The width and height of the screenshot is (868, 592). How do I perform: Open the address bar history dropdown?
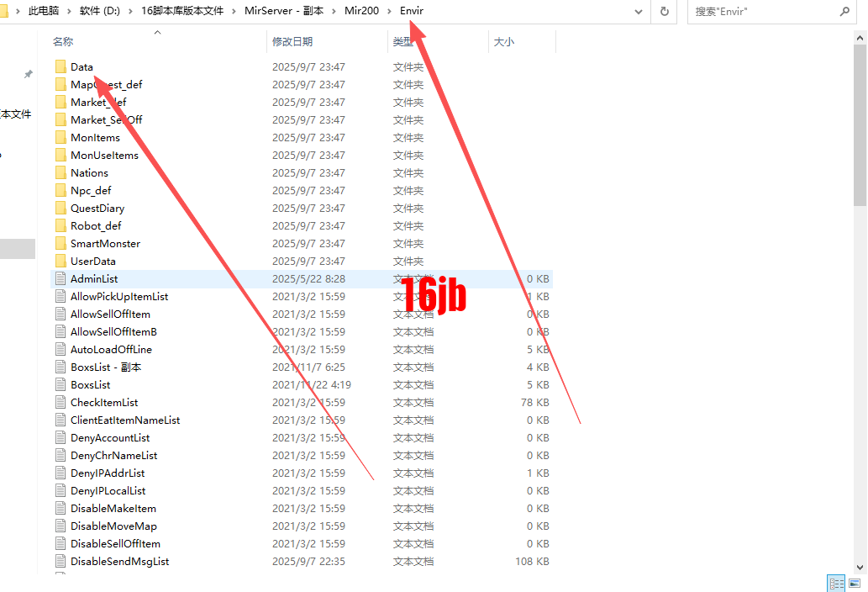[638, 11]
